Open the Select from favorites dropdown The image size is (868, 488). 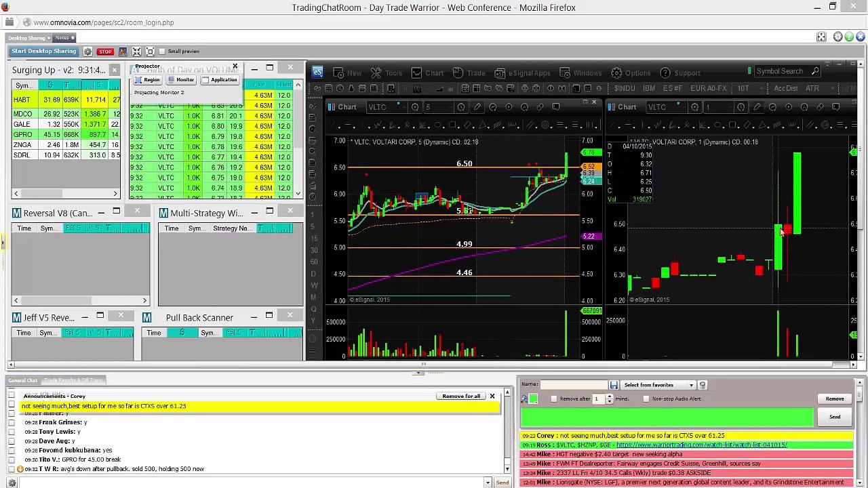pyautogui.click(x=658, y=385)
